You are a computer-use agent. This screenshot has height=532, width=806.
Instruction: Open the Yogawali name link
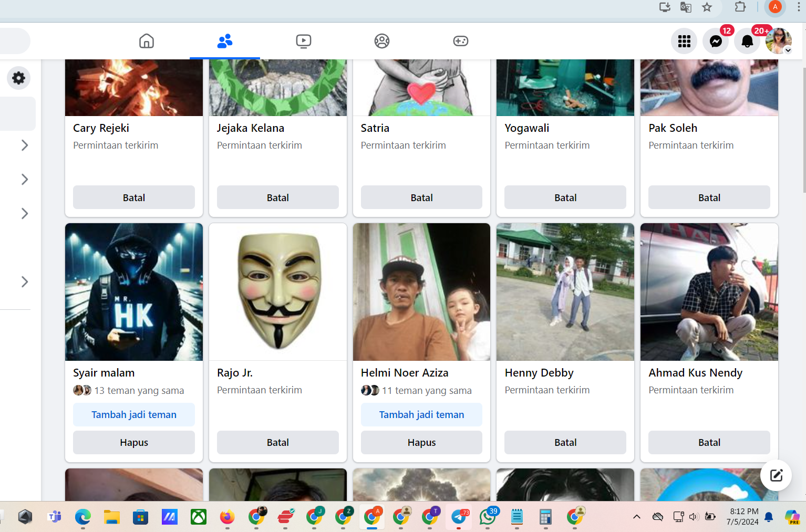tap(527, 128)
